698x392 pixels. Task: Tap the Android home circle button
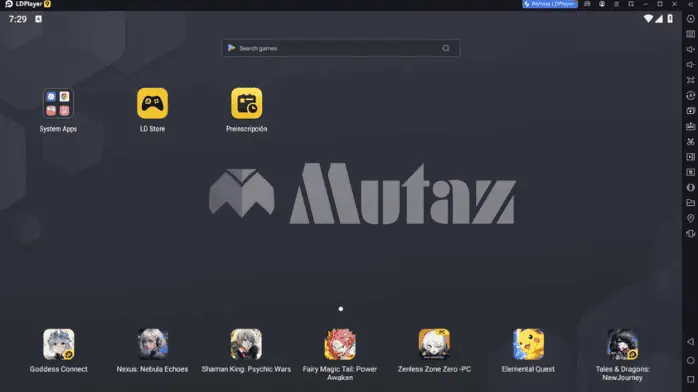coord(690,360)
